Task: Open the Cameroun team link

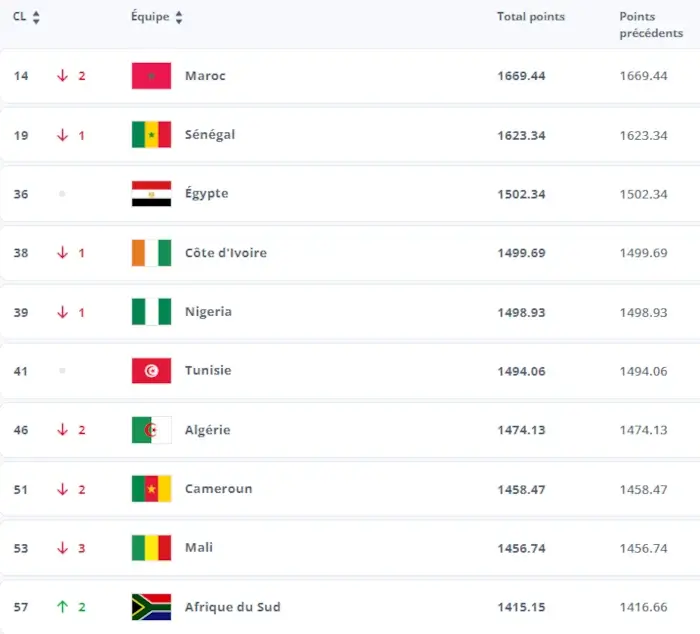Action: click(218, 489)
